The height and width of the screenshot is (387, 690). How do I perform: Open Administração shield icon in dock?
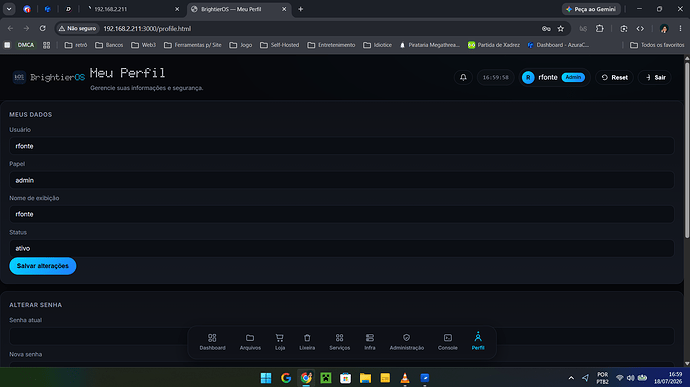407,342
